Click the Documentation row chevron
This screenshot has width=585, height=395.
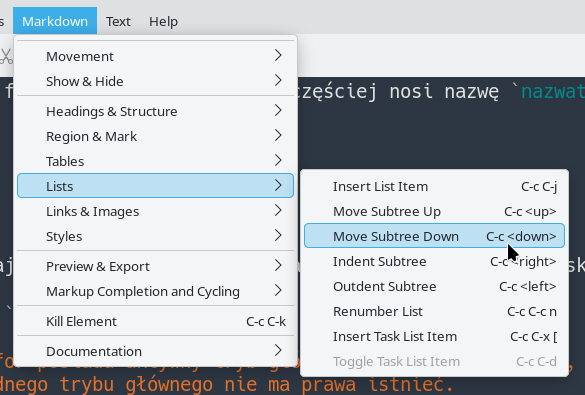(278, 350)
